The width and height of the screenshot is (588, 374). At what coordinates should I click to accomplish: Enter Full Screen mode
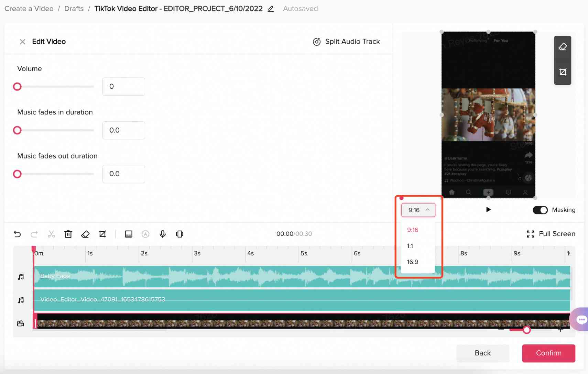(551, 234)
